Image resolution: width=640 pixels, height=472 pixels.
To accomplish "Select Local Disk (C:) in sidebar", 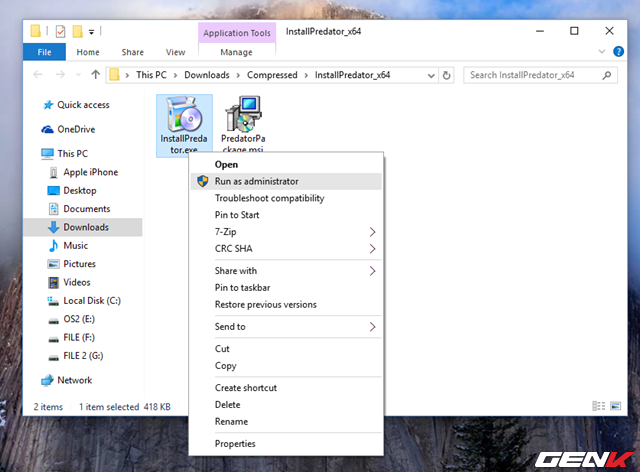I will pos(91,300).
